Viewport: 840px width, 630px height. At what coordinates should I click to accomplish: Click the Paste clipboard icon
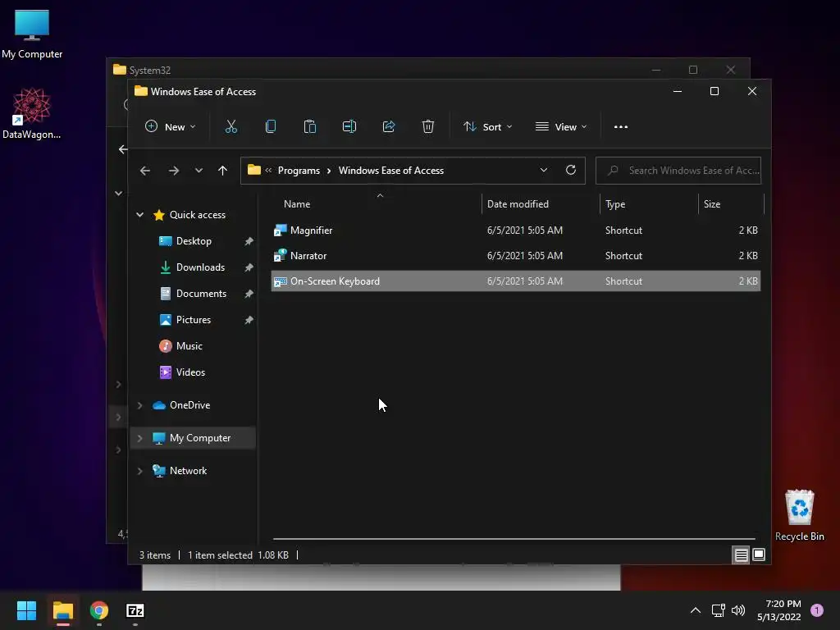(309, 127)
